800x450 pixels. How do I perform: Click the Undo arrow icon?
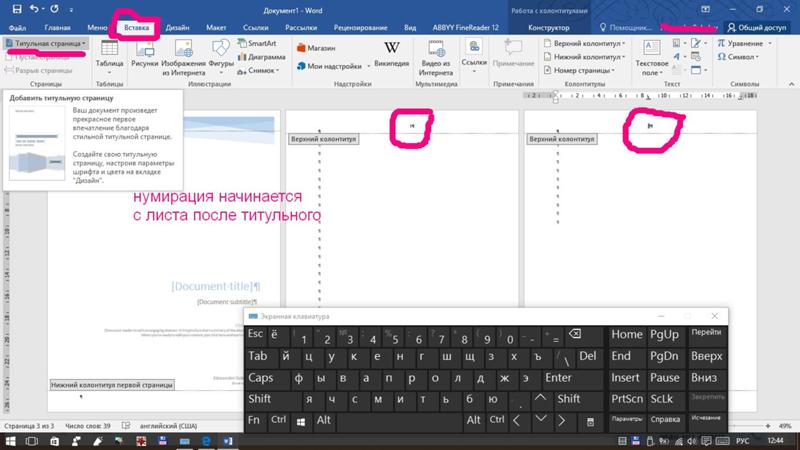click(34, 9)
